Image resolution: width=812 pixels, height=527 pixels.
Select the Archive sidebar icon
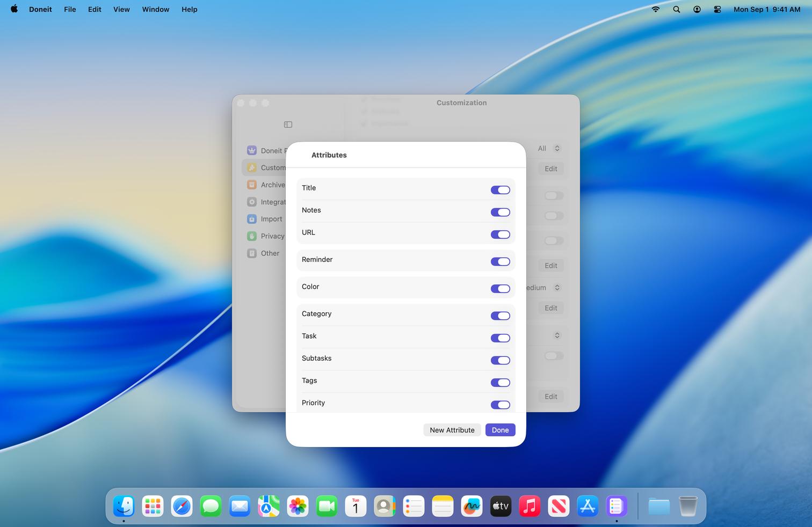click(252, 185)
